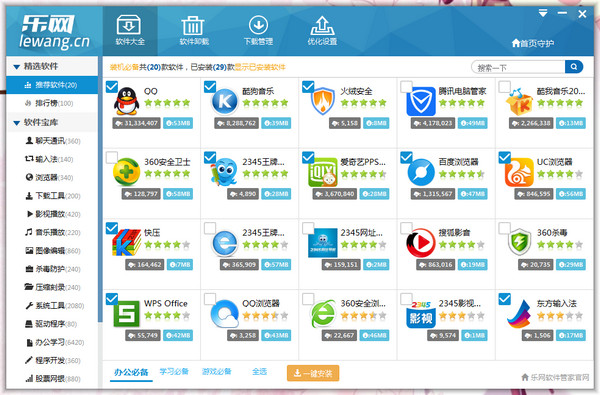Uncheck the WPS Office checkbox
Image resolution: width=600 pixels, height=395 pixels.
click(x=112, y=299)
